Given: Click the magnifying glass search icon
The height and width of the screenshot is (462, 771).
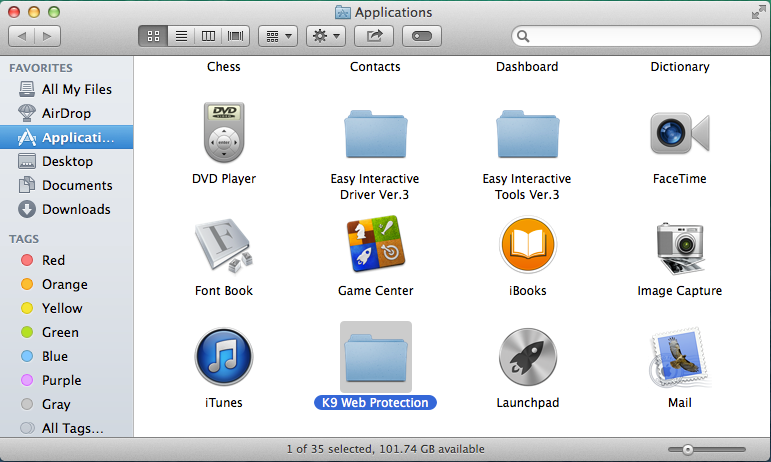Looking at the screenshot, I should [x=523, y=36].
